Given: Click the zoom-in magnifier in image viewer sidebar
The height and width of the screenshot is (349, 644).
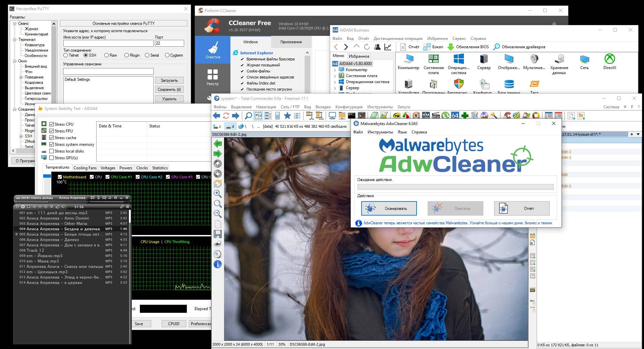Looking at the screenshot, I should pyautogui.click(x=218, y=193).
